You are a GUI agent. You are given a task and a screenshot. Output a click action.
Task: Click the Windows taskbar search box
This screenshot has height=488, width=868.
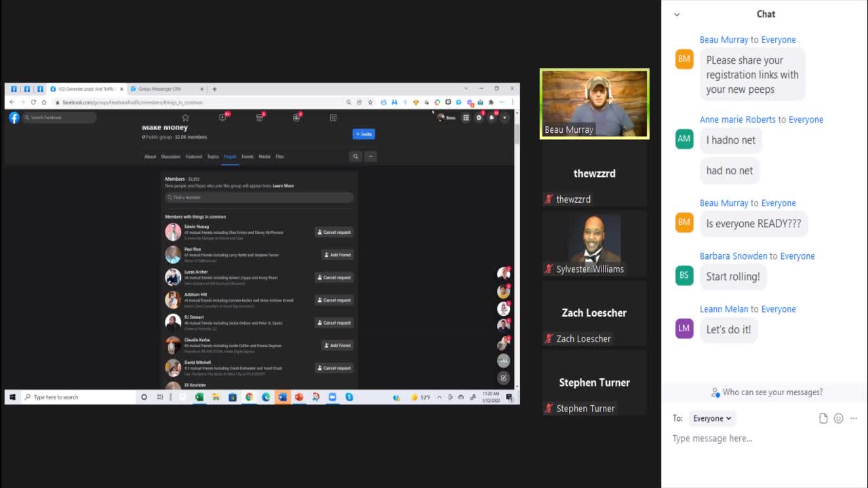coord(79,397)
